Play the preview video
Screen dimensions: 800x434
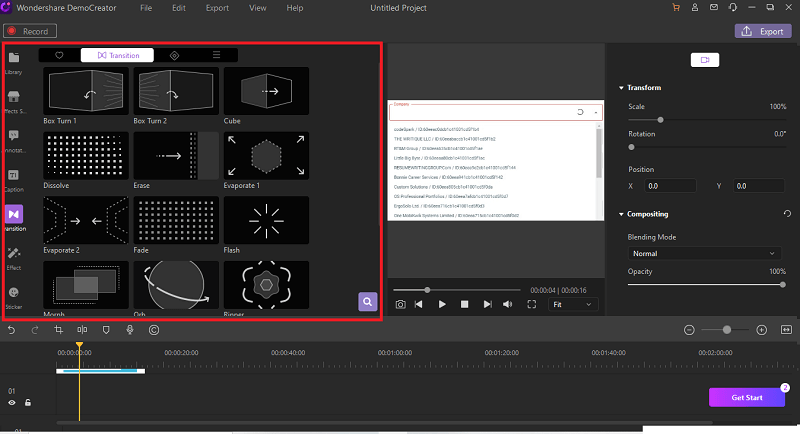click(442, 304)
